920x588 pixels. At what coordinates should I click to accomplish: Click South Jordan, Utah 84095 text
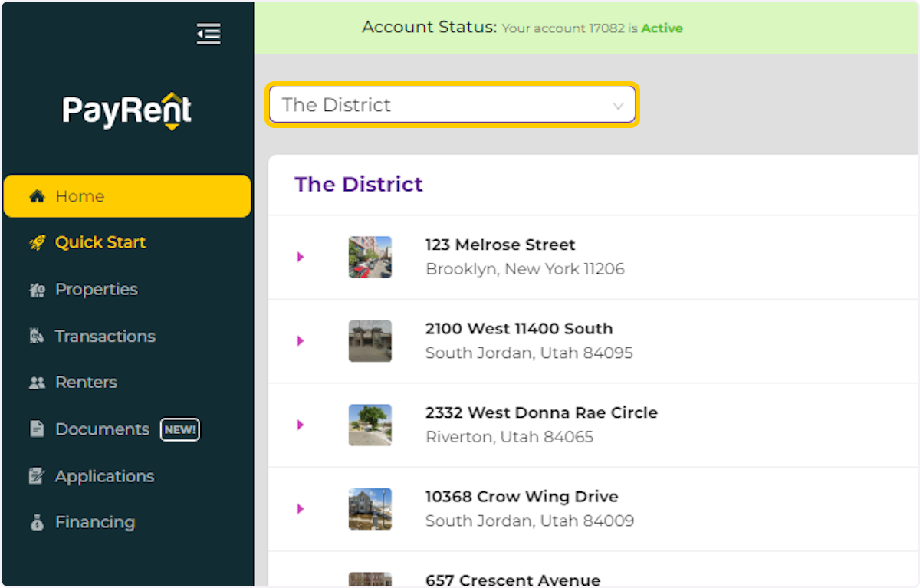pyautogui.click(x=529, y=353)
